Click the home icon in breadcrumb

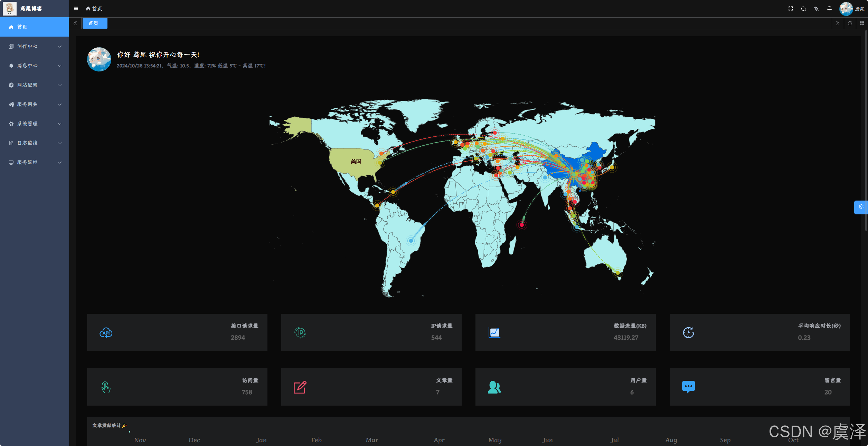point(88,9)
